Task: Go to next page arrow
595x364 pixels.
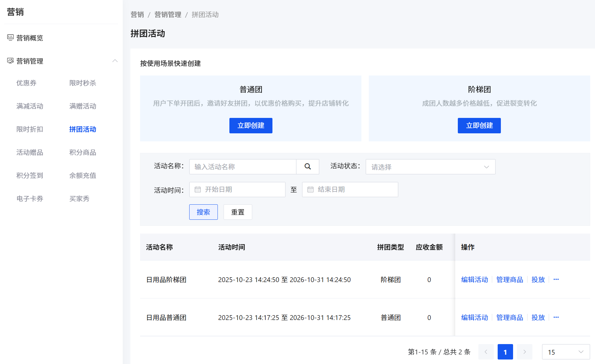Action: pyautogui.click(x=524, y=352)
